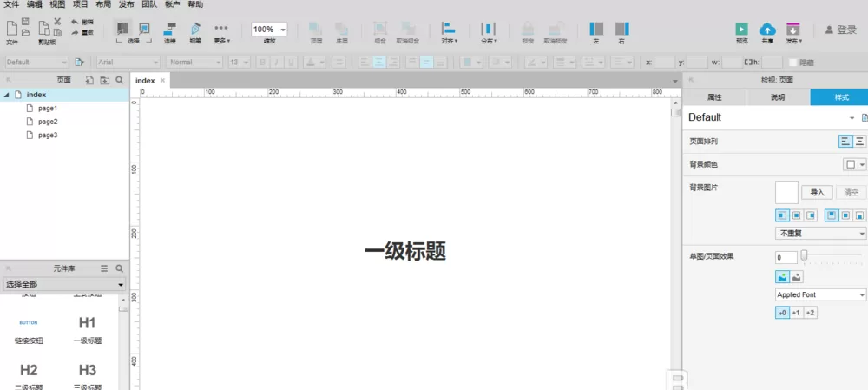This screenshot has height=390, width=868.
Task: Open the 发布 menu in menu bar
Action: 126,4
